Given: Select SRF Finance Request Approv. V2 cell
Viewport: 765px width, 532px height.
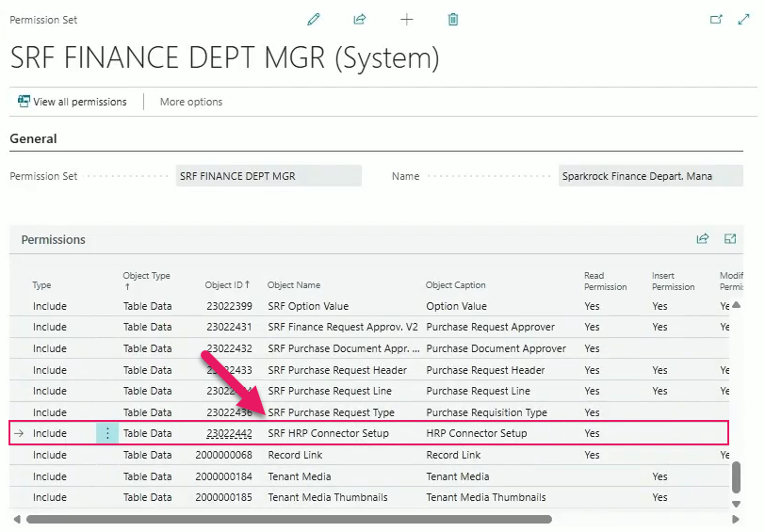Looking at the screenshot, I should (x=343, y=327).
